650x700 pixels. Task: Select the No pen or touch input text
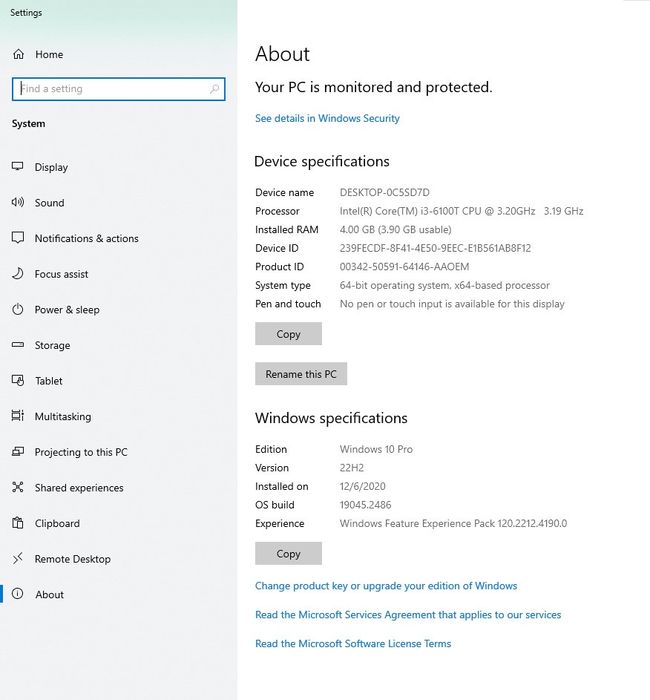pos(452,304)
